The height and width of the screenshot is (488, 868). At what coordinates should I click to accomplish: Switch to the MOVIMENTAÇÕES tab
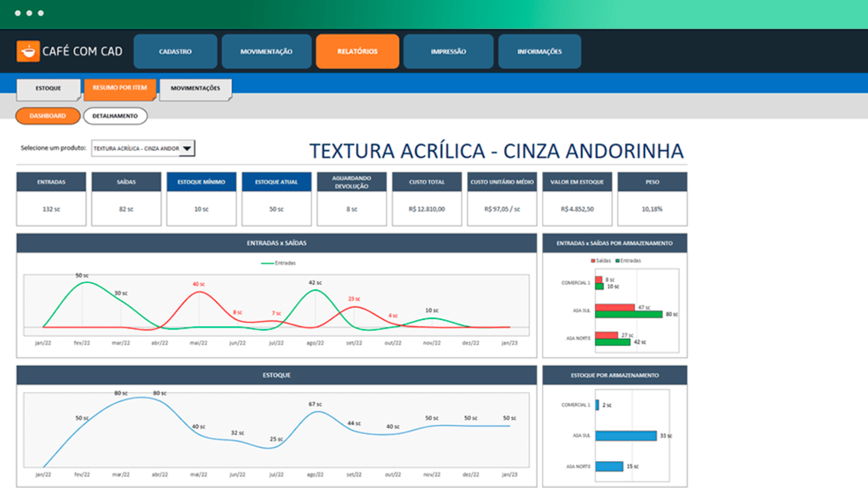(x=195, y=89)
